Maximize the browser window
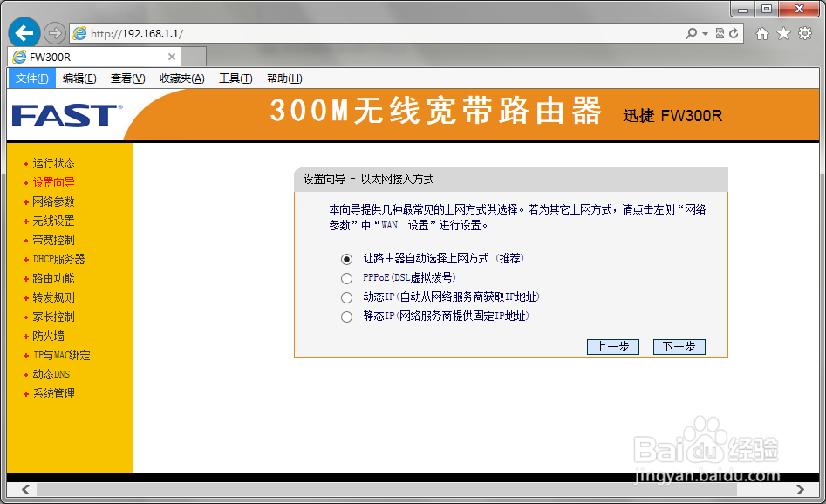 coord(767,9)
